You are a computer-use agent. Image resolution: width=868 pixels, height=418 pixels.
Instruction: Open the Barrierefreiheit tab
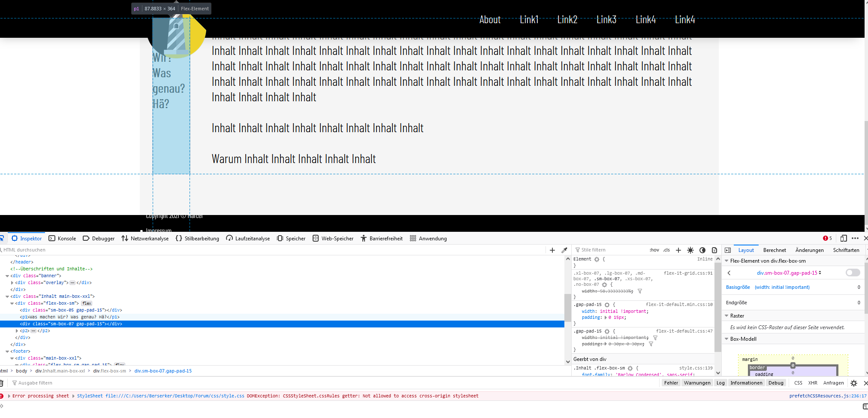pyautogui.click(x=382, y=239)
